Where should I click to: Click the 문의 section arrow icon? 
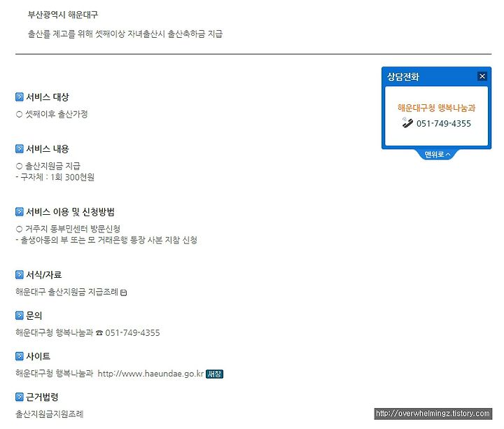point(20,315)
